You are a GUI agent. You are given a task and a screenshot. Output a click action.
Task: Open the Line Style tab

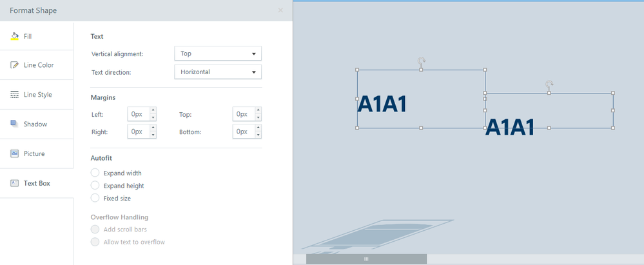[37, 95]
